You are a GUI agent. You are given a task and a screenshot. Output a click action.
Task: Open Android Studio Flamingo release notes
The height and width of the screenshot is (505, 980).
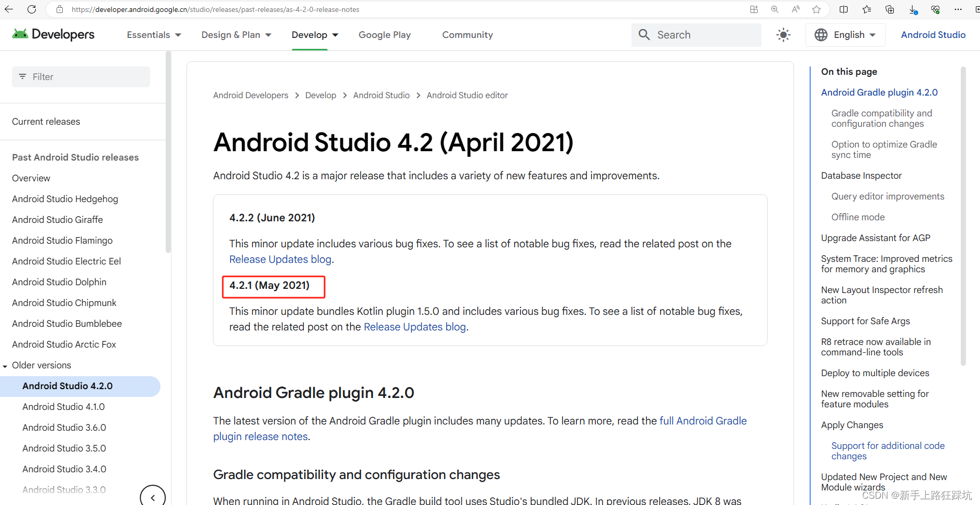(62, 241)
